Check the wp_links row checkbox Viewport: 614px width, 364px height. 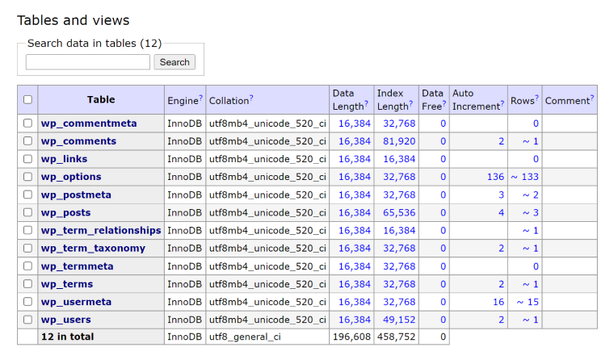(27, 159)
